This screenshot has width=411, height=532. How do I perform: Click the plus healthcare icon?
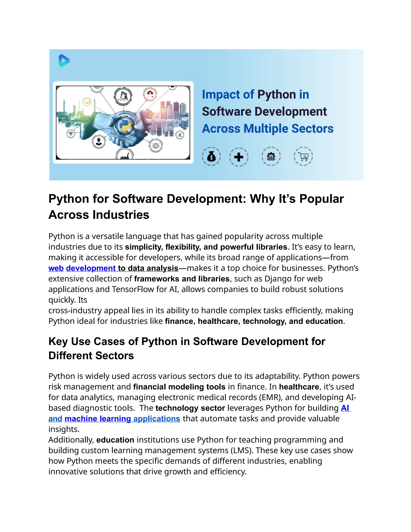click(x=239, y=157)
